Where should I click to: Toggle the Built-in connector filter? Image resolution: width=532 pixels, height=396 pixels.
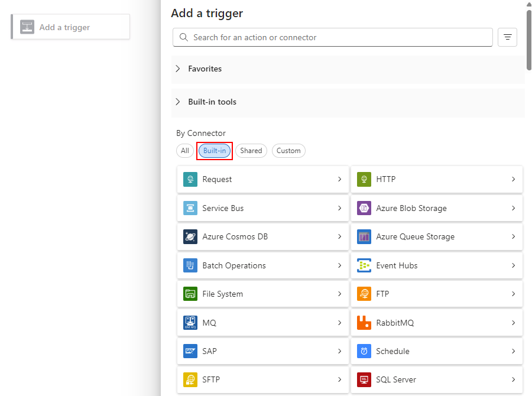(215, 151)
